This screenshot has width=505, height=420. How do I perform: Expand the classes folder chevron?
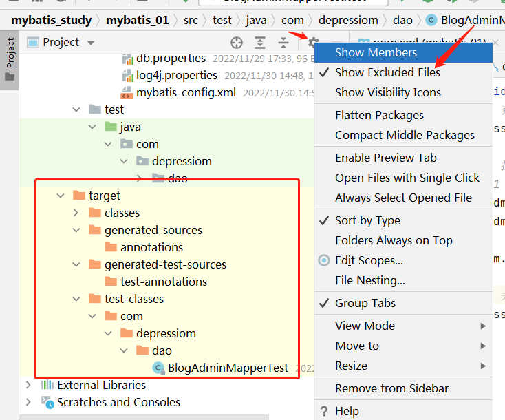(x=76, y=213)
